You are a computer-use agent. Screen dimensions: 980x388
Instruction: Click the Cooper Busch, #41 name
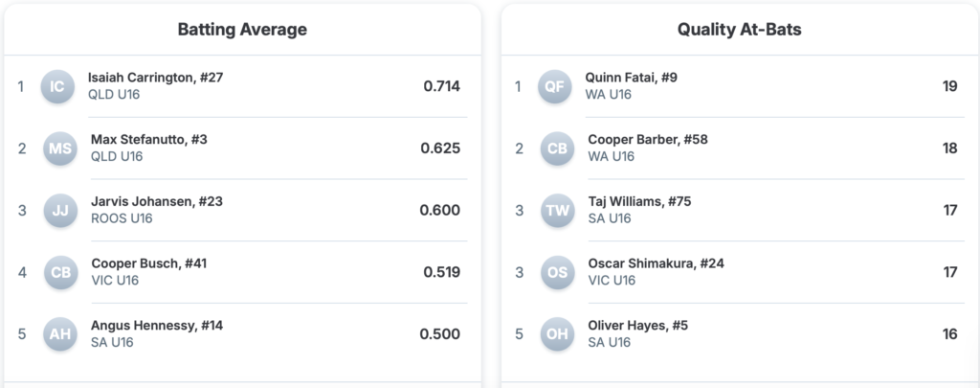click(x=149, y=263)
